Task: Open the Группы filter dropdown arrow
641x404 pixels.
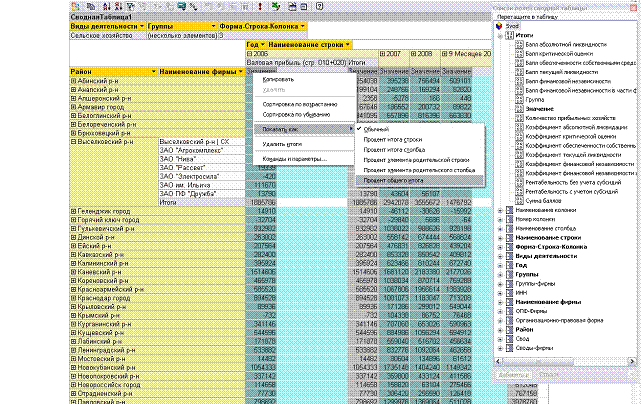Action: 213,26
